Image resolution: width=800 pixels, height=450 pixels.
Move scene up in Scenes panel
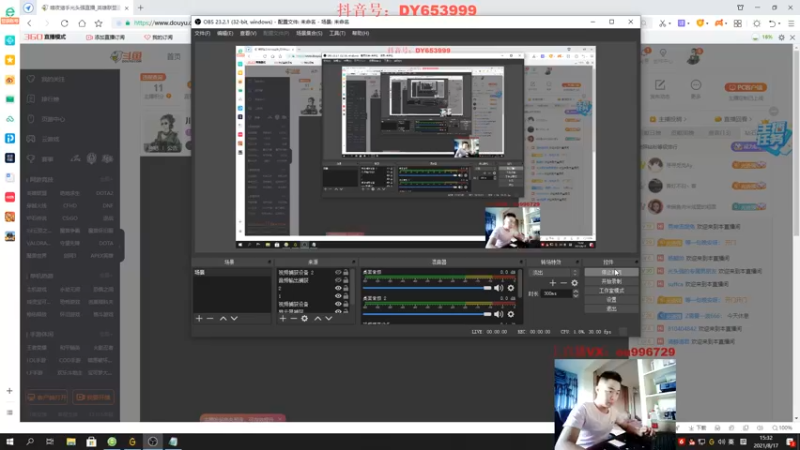223,318
